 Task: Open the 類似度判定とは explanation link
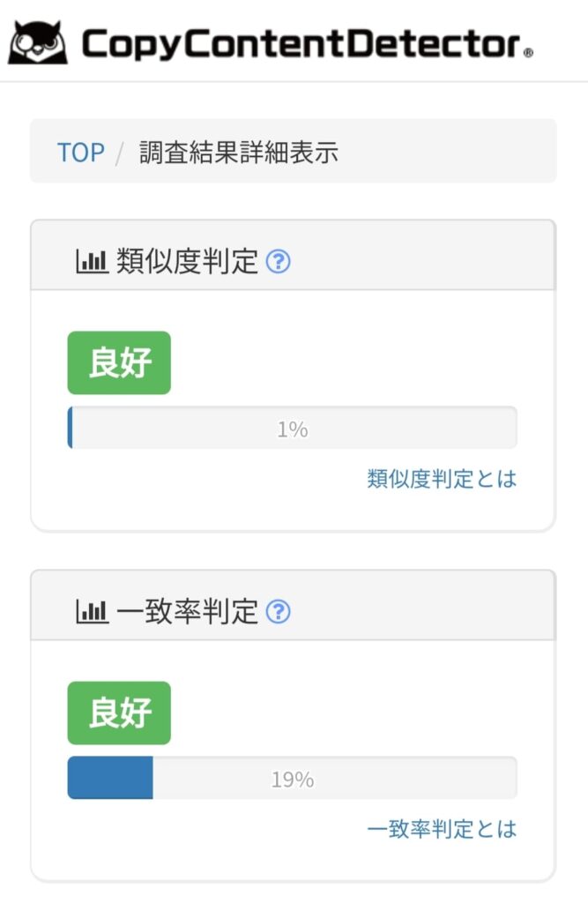[442, 479]
